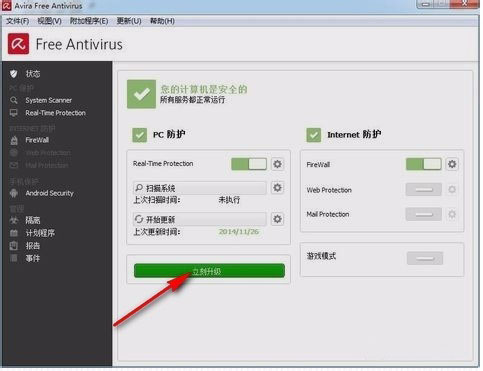This screenshot has height=371, width=483.
Task: Click the 事件 list icon
Action: [14, 258]
